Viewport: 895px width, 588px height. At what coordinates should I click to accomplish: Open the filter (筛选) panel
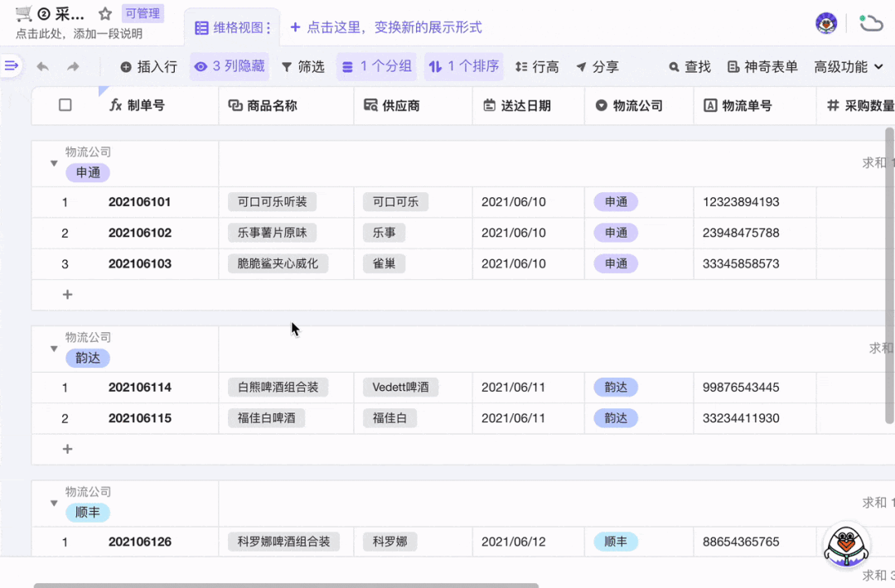click(303, 67)
